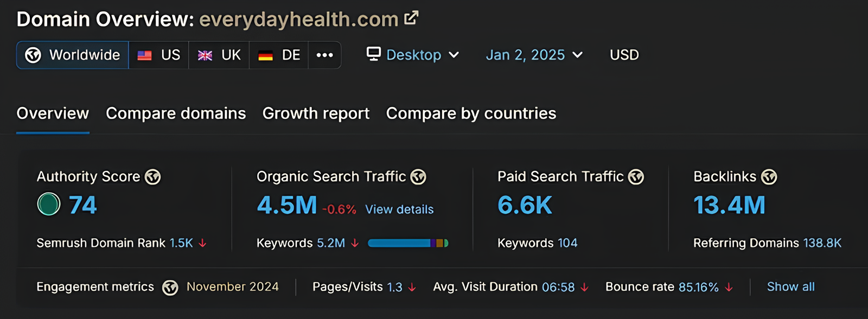Click the German flag icon
Screen dimensions: 868x319
coord(265,55)
